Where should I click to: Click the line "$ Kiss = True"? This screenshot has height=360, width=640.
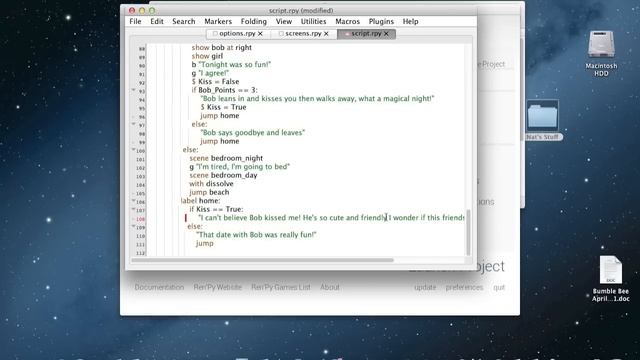pyautogui.click(x=223, y=107)
